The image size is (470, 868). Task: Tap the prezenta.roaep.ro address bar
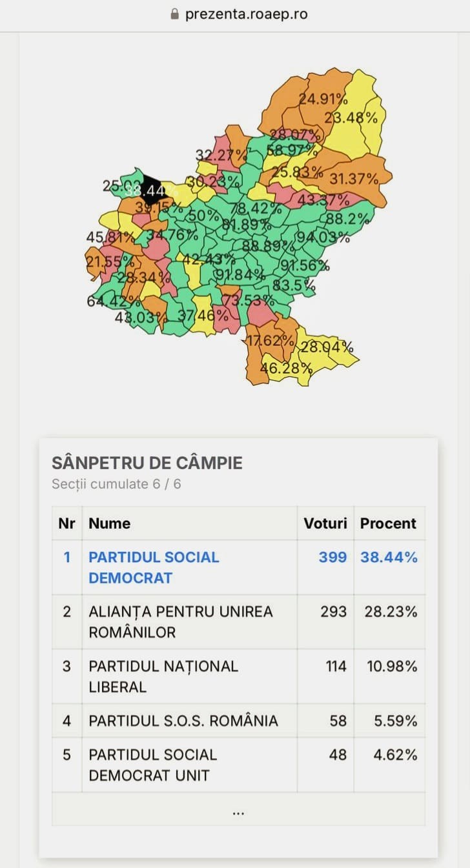click(x=245, y=14)
